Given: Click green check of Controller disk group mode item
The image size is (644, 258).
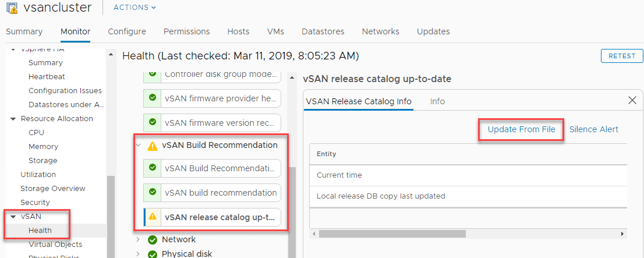Looking at the screenshot, I should tap(153, 75).
